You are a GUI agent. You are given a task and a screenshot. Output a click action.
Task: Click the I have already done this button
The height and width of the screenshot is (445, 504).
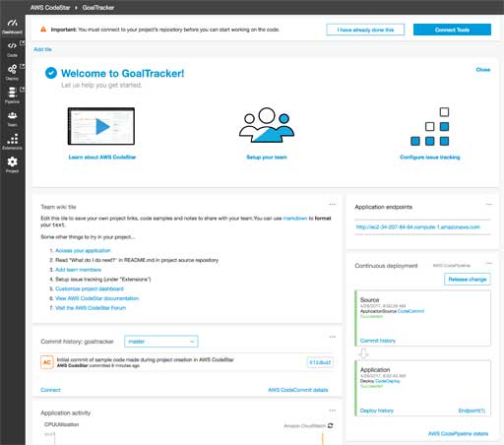pyautogui.click(x=365, y=30)
